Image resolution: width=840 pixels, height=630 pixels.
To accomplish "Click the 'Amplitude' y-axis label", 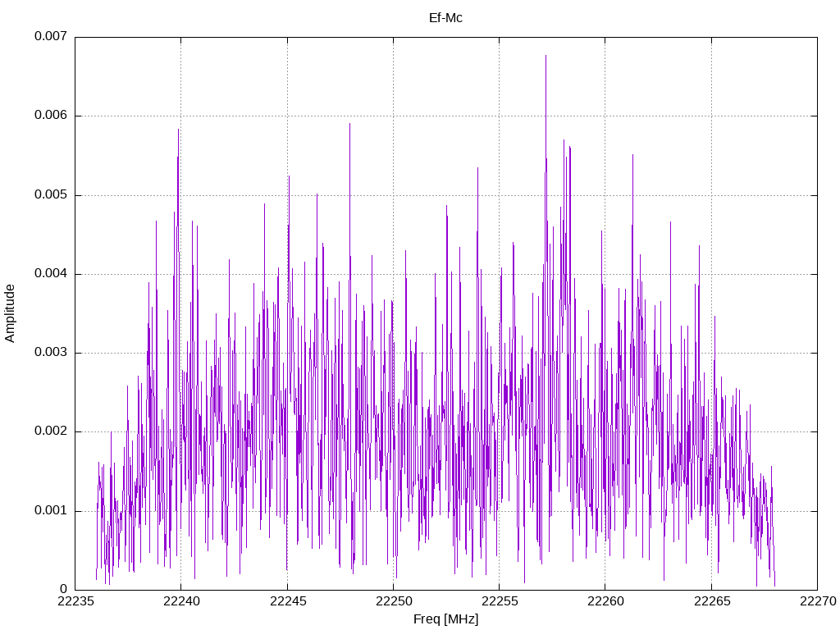I will (10, 313).
